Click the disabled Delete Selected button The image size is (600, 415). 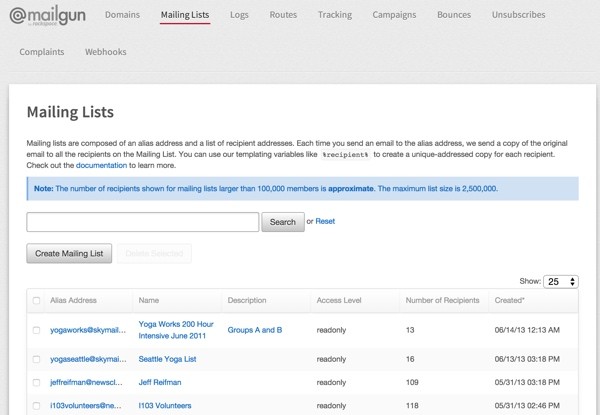click(154, 253)
